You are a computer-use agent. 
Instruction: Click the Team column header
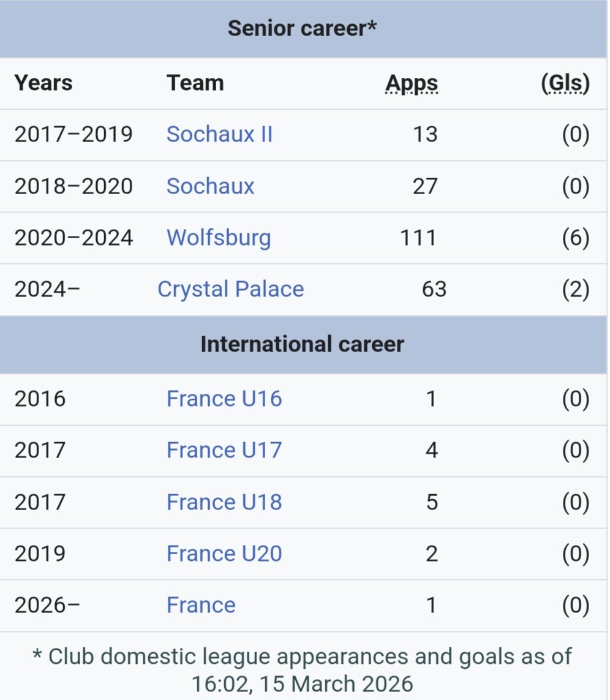[195, 83]
